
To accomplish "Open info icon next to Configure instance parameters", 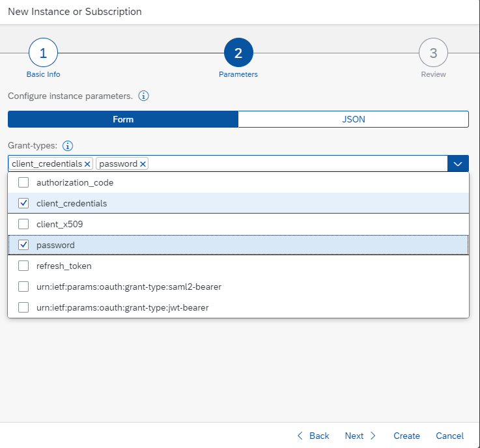I will pos(143,96).
